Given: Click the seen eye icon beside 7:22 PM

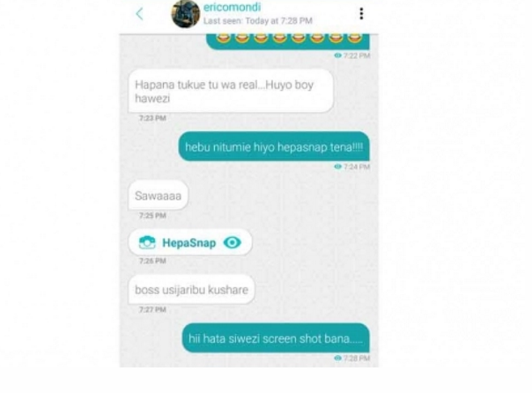Looking at the screenshot, I should 337,56.
